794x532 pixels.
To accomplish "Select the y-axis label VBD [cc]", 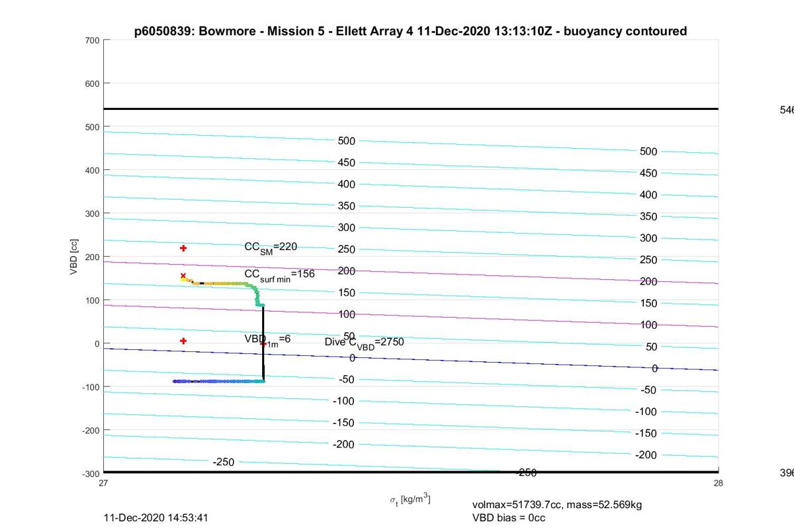I will pyautogui.click(x=75, y=256).
